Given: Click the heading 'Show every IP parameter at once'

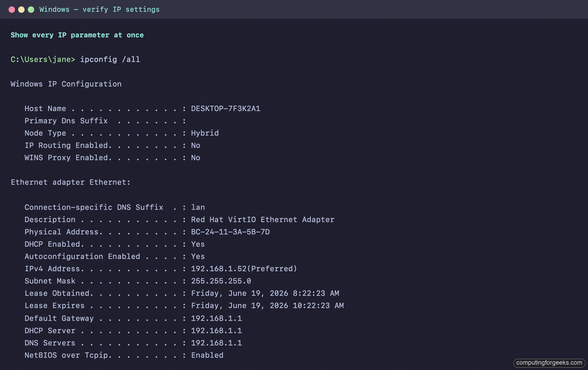Looking at the screenshot, I should 77,35.
